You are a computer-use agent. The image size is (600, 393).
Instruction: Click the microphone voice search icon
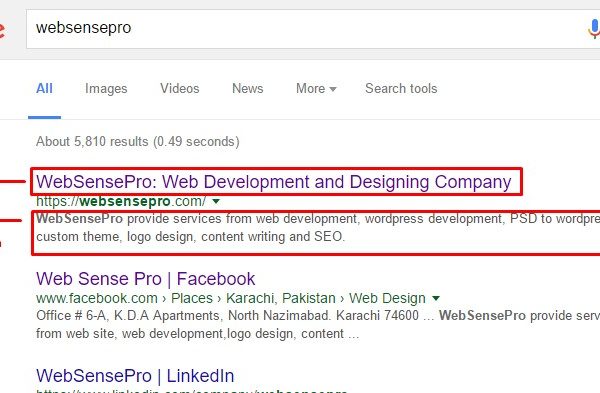(x=594, y=29)
